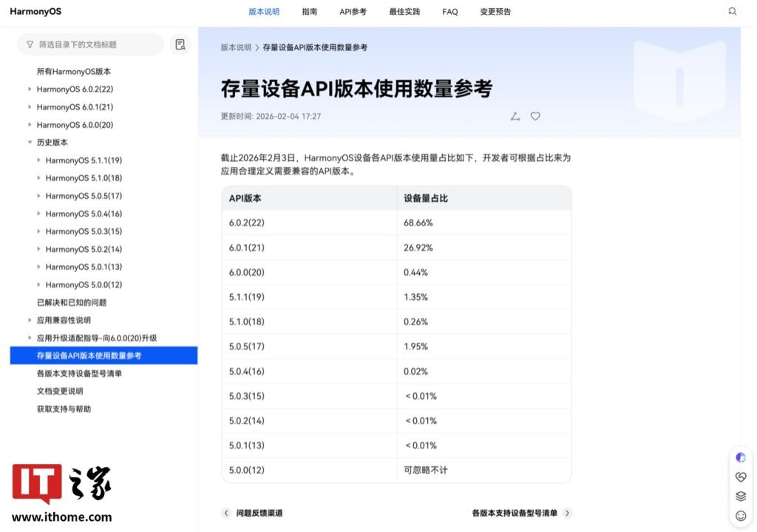This screenshot has width=757, height=532.
Task: Open the search magnifier in top navigation
Action: 733,11
